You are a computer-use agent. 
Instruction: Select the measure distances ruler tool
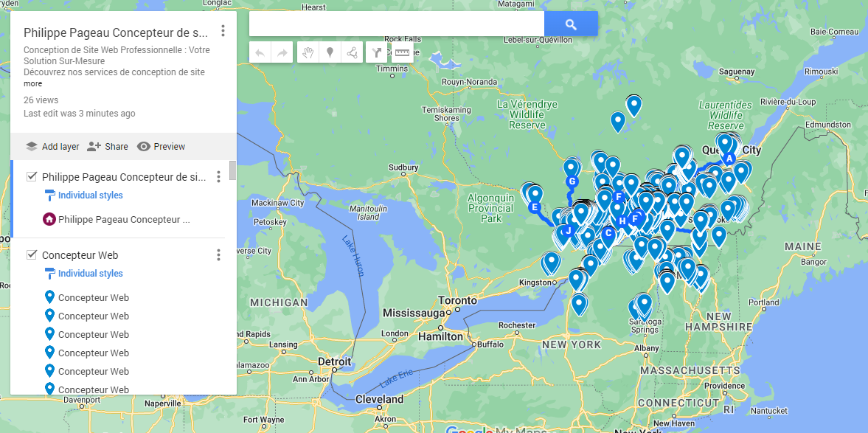tap(403, 52)
